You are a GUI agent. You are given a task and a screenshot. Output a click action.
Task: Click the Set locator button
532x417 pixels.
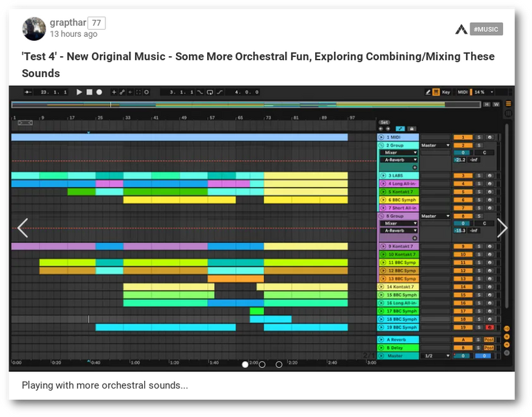coord(384,123)
